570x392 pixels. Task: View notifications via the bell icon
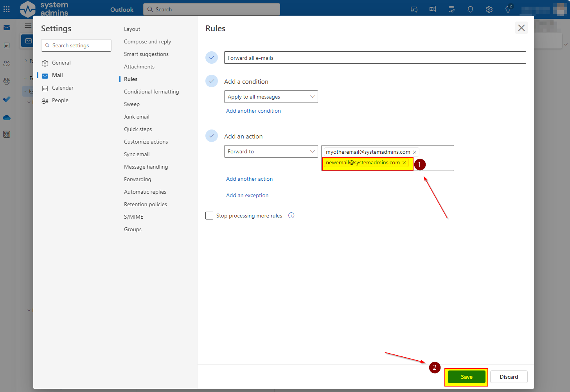[470, 9]
